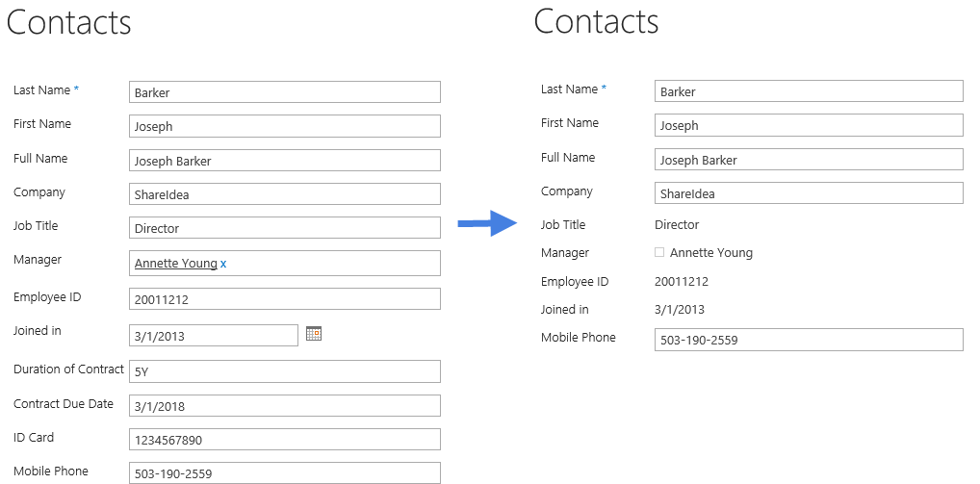This screenshot has height=484, width=980.
Task: Click the left Full Name input field
Action: coord(284,160)
